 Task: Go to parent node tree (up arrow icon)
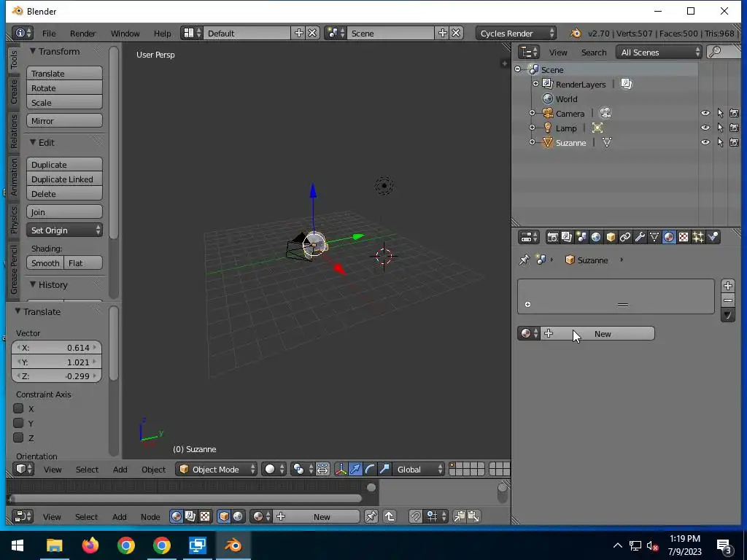pyautogui.click(x=390, y=517)
